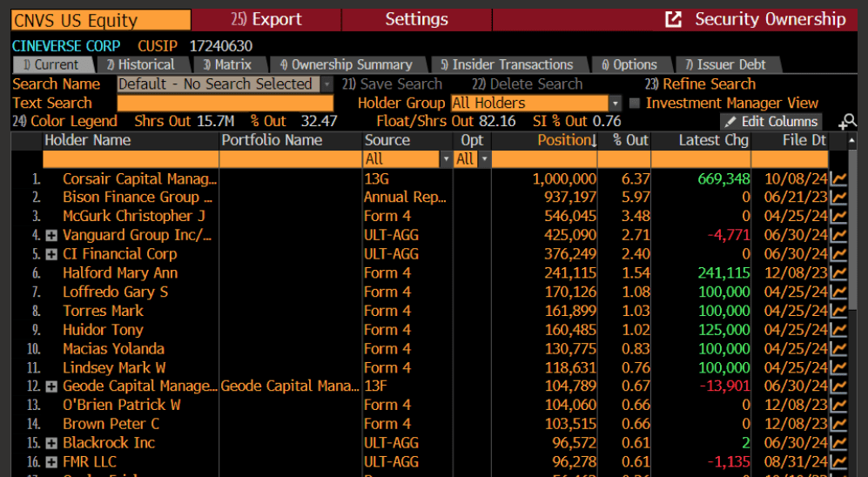Click the pencil Edit Columns button
Viewport: 868px width, 477px height.
pyautogui.click(x=770, y=122)
